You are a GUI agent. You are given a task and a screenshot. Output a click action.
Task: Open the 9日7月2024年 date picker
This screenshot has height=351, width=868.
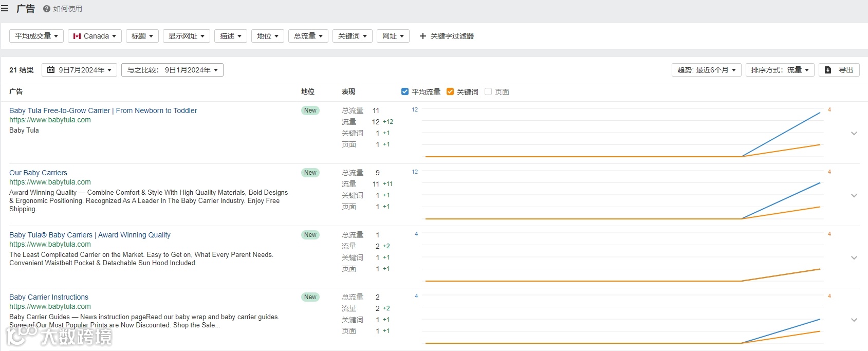point(79,70)
